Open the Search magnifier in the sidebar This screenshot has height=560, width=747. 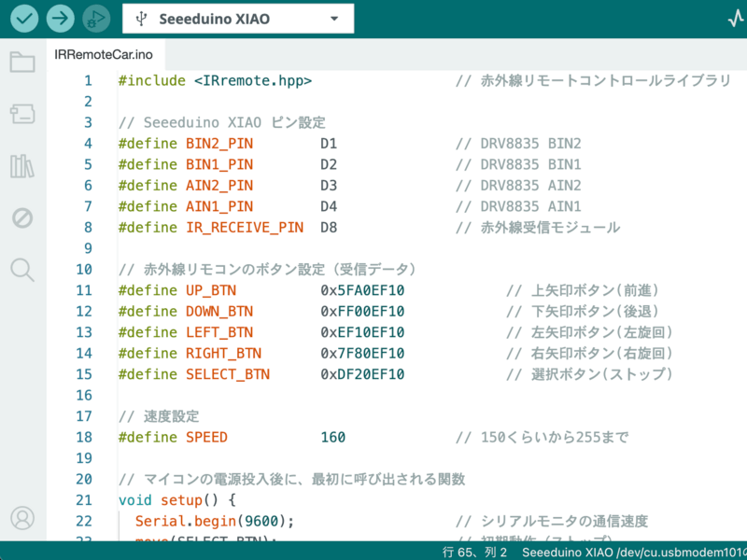click(x=22, y=271)
